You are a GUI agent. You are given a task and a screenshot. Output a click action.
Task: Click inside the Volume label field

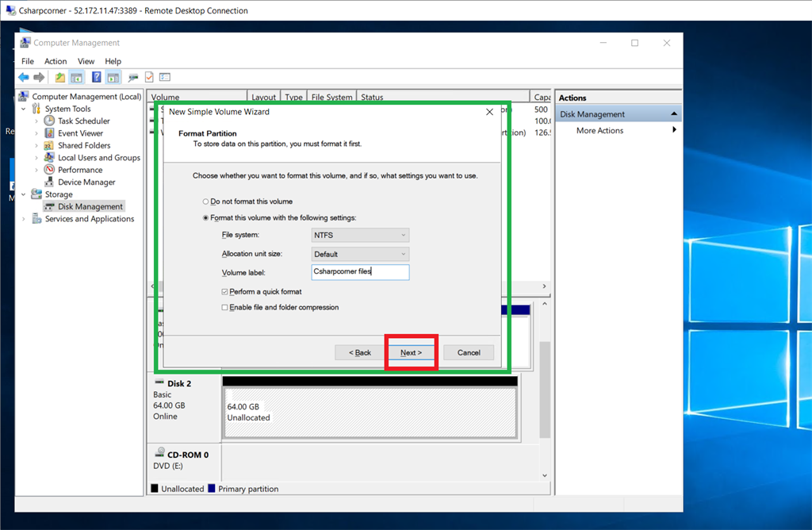(360, 271)
